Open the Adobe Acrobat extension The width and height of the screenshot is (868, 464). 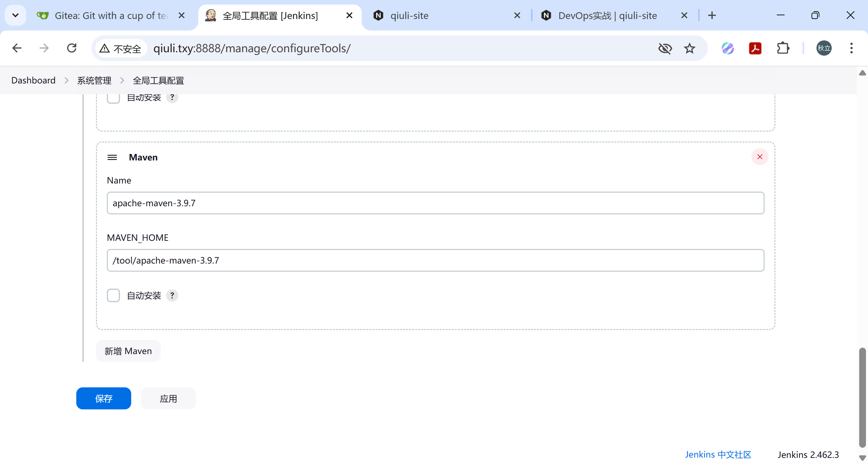[x=755, y=48]
